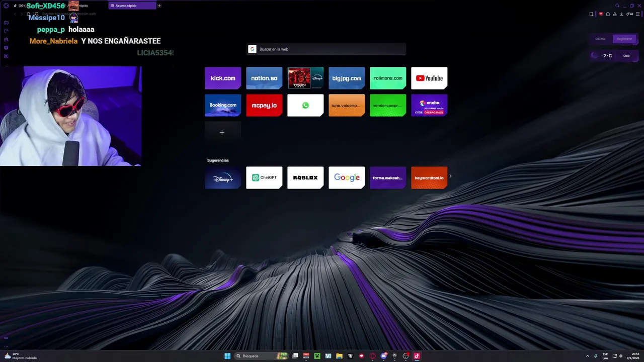Open the downloads icon in toolbar

point(621,14)
